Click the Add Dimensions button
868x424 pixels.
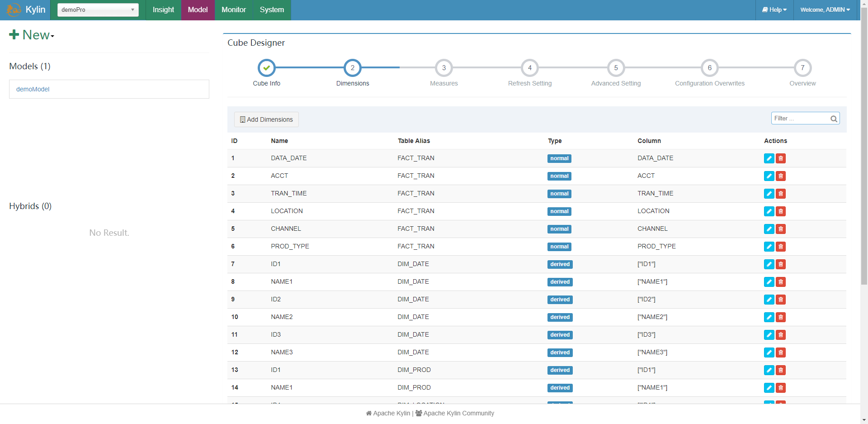click(266, 119)
